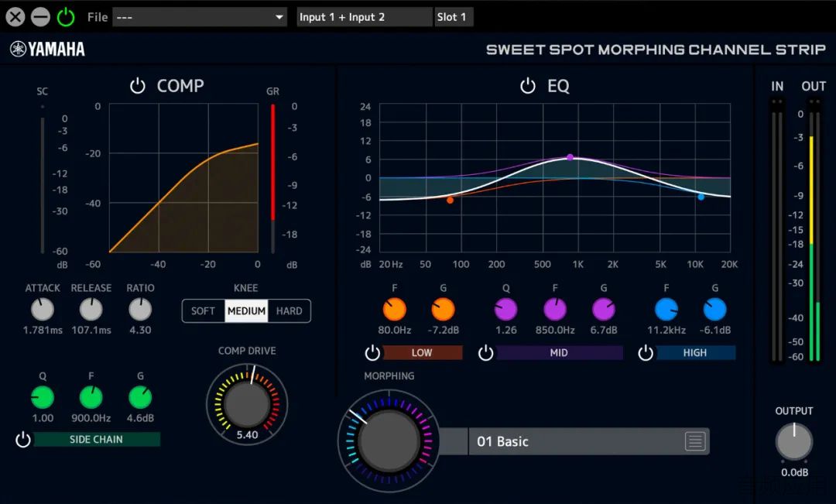
Task: Click the green plugin power icon
Action: [66, 17]
